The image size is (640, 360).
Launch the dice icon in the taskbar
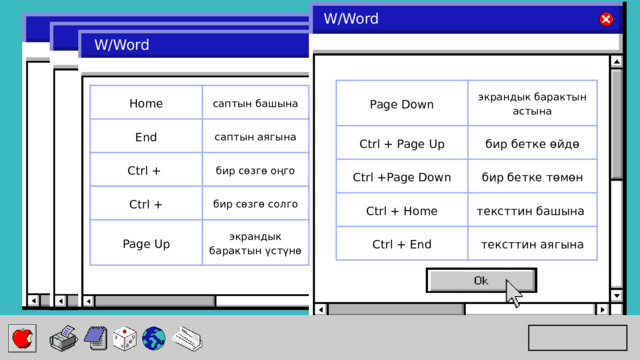[x=124, y=338]
